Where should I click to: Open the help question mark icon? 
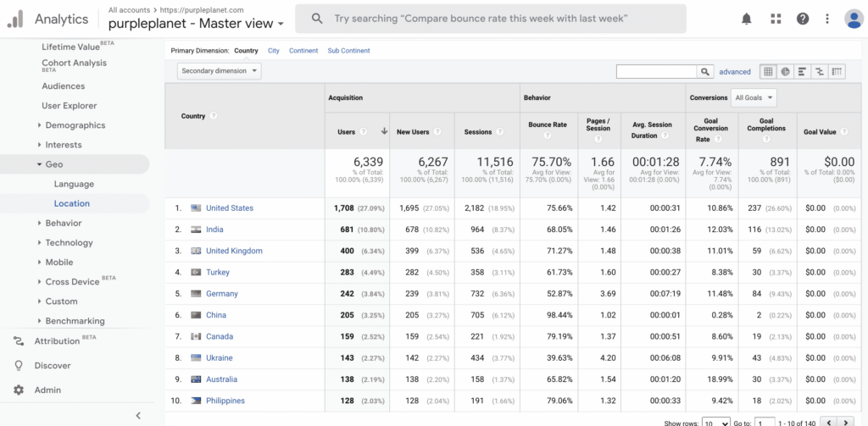803,19
